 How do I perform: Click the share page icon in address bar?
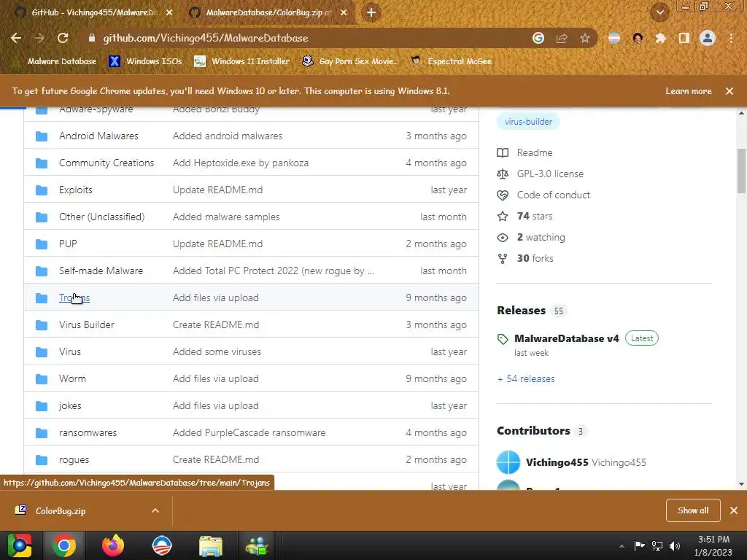click(562, 38)
